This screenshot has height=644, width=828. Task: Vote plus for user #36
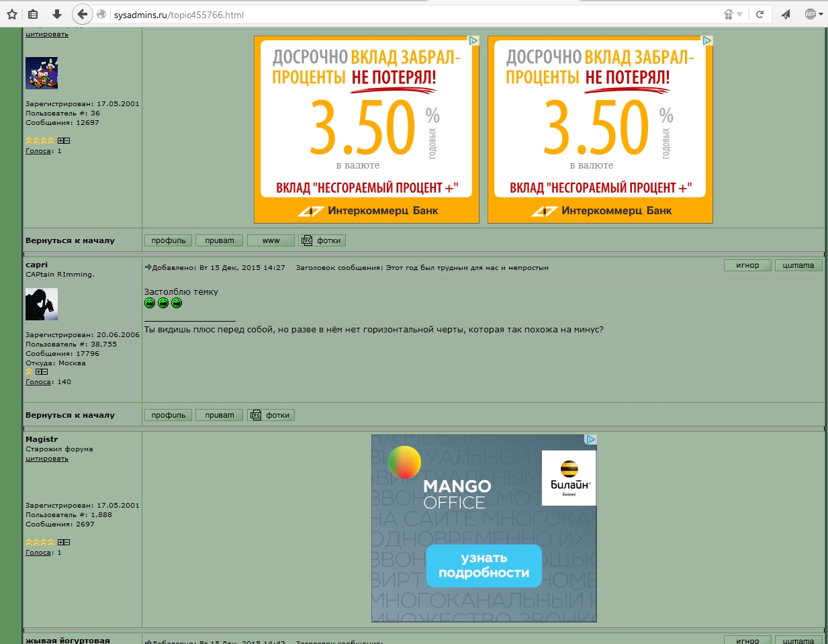click(x=60, y=140)
